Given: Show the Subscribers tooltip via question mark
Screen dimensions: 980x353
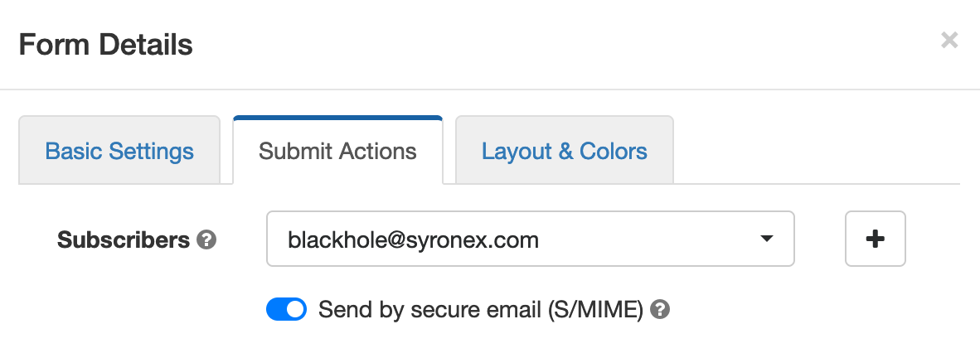Looking at the screenshot, I should (206, 240).
